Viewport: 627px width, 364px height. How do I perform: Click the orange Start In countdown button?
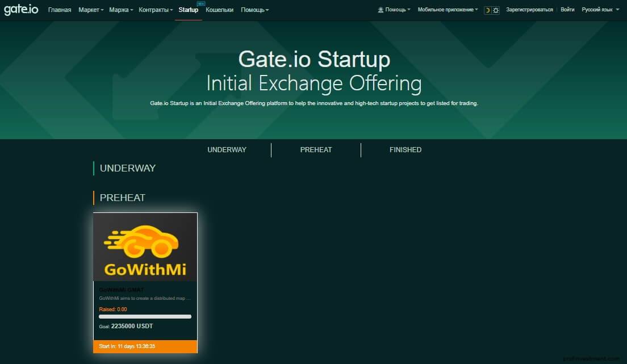point(145,346)
